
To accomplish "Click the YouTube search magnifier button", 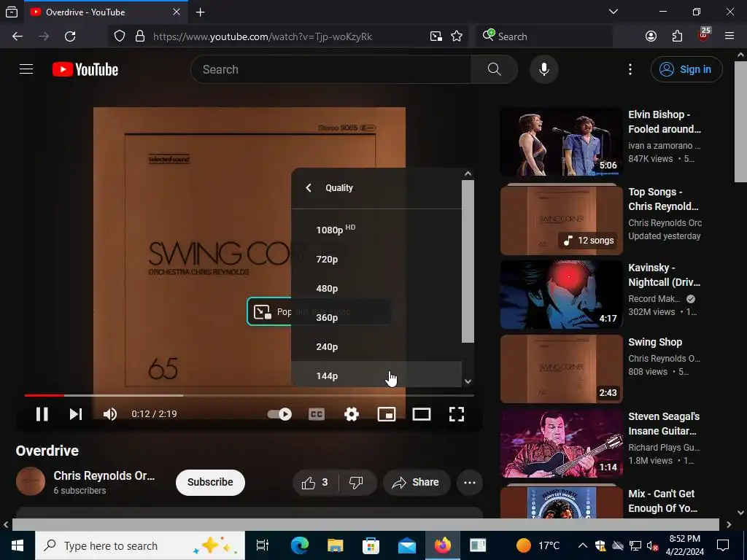I will point(494,69).
